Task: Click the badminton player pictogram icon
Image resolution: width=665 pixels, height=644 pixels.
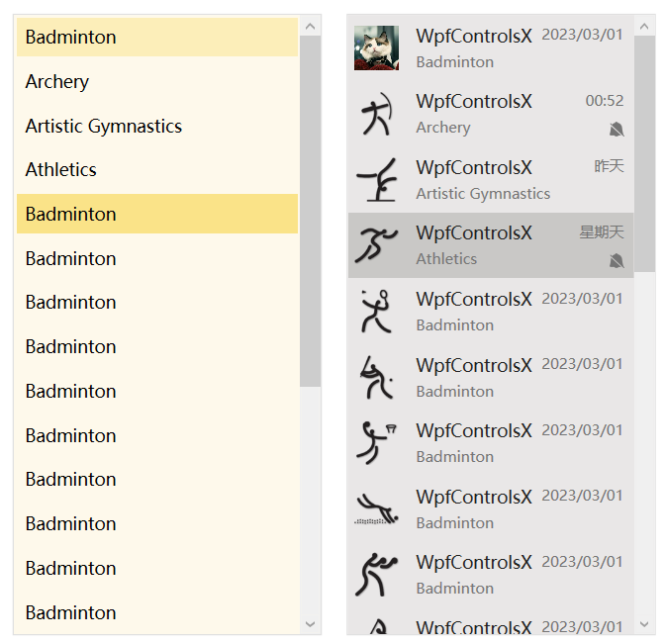Action: tap(376, 311)
